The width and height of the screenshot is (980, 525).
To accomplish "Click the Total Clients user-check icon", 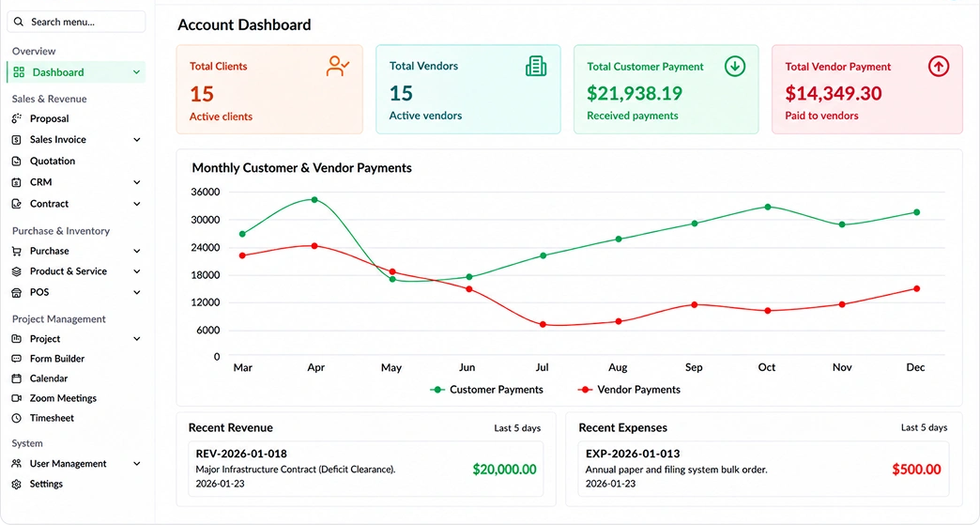I will pyautogui.click(x=338, y=67).
